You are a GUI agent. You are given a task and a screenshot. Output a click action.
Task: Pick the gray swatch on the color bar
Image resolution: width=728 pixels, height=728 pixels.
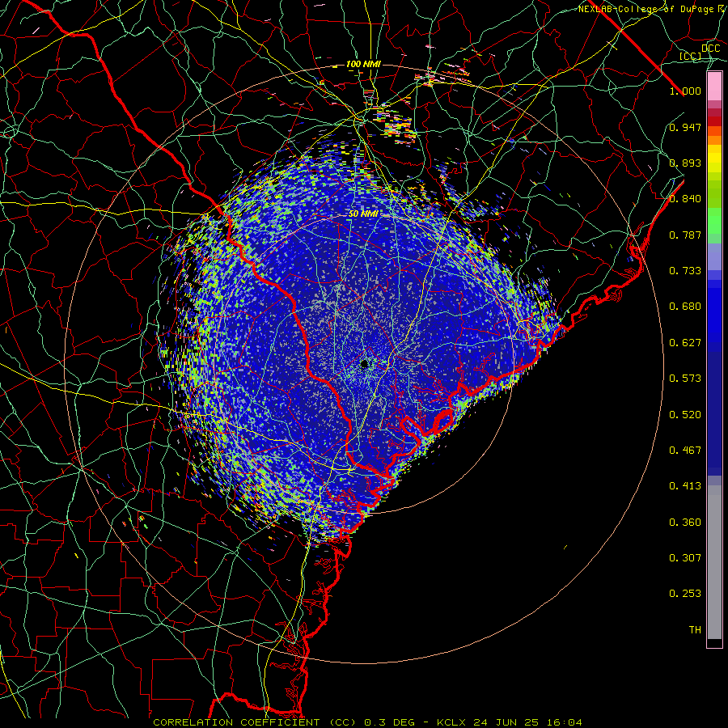pyautogui.click(x=714, y=562)
